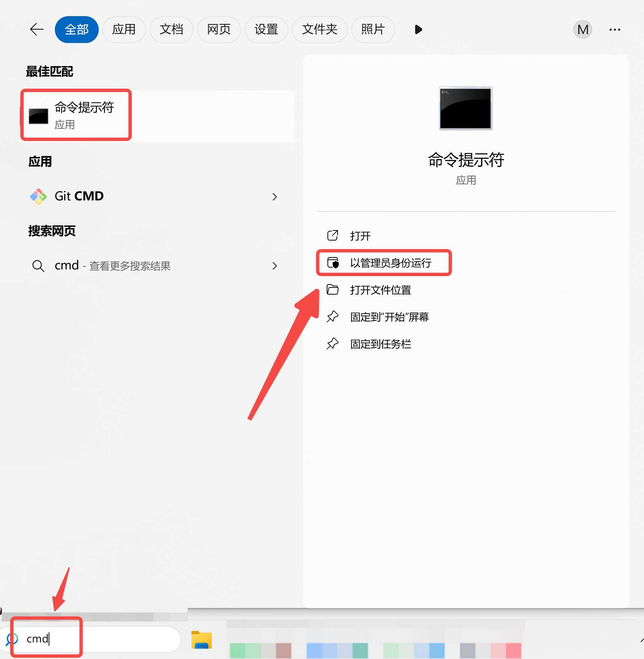Click the shield icon for administrator run

pyautogui.click(x=333, y=263)
